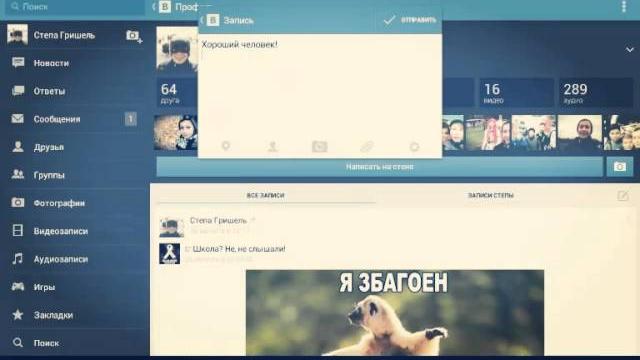This screenshot has height=360, width=640.
Task: Open the wall post author avatar
Action: point(171,227)
